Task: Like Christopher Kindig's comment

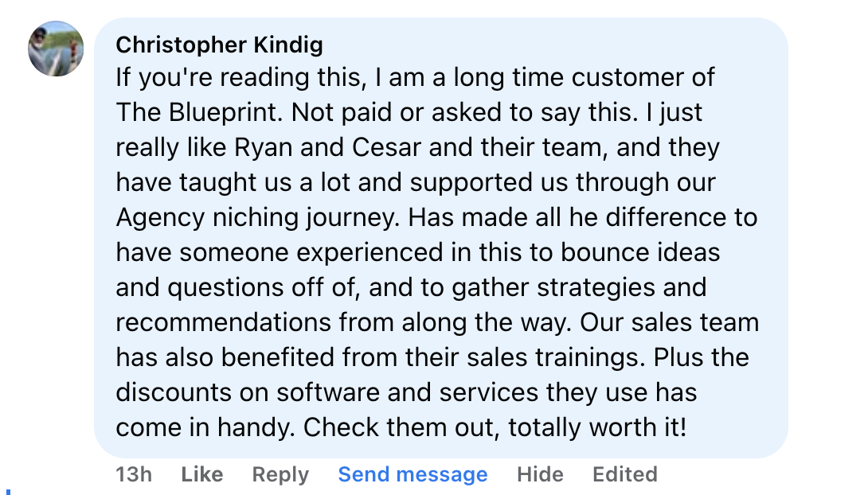Action: [x=202, y=474]
